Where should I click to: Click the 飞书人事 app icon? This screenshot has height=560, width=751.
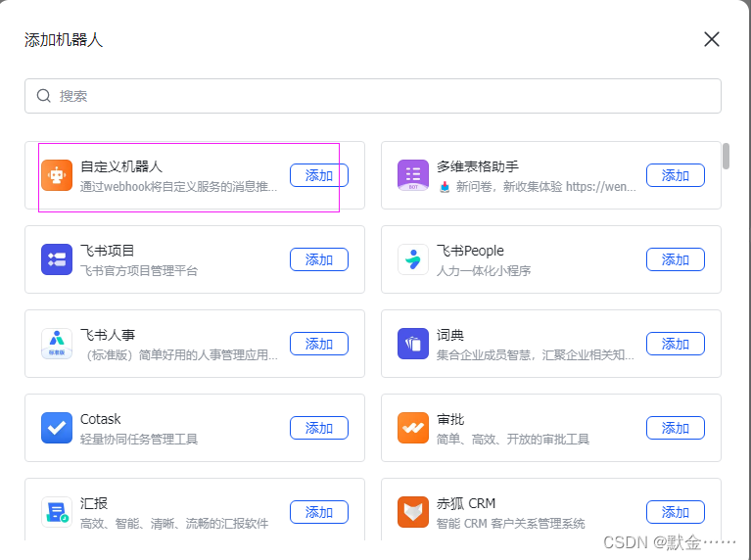57,344
